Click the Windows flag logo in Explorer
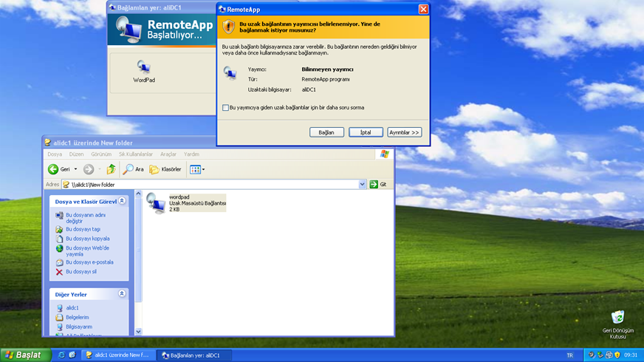Viewport: 644px width, 362px height. point(385,154)
